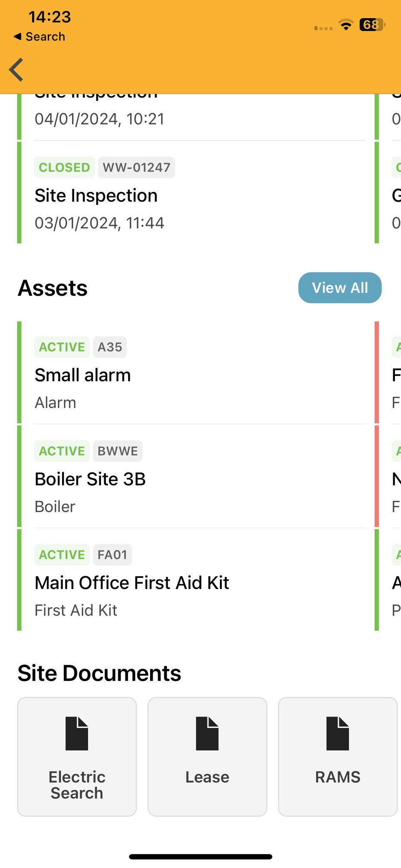Tap the back arrow in the header
401x868 pixels.
[16, 69]
